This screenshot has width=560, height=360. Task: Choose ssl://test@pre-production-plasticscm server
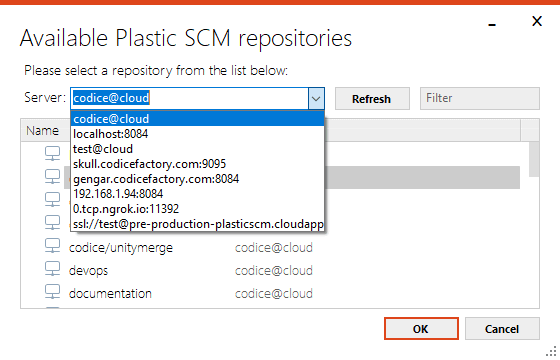(x=198, y=224)
